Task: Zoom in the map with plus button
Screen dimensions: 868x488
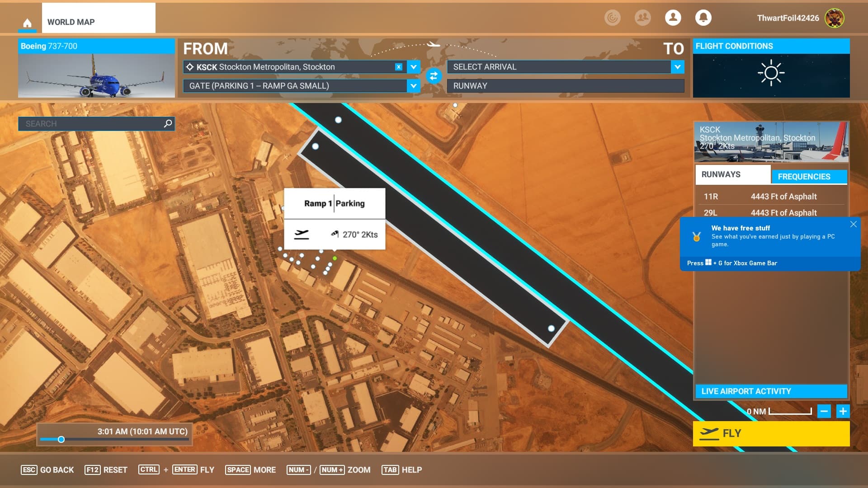Action: [x=843, y=411]
